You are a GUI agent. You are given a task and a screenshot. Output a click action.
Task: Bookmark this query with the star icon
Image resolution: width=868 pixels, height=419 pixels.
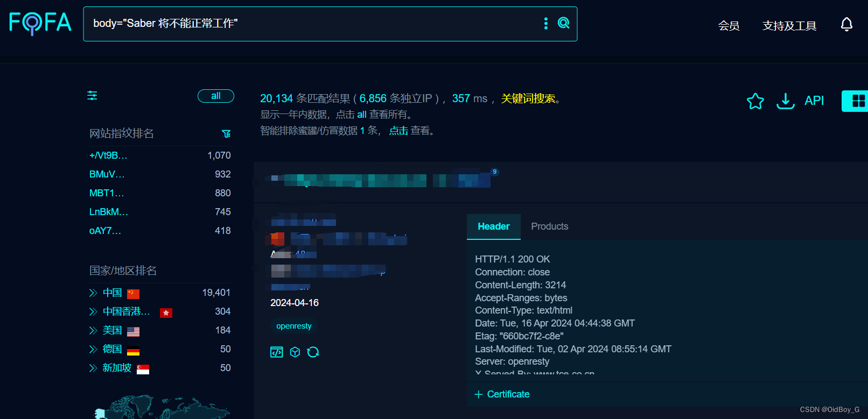(x=755, y=101)
